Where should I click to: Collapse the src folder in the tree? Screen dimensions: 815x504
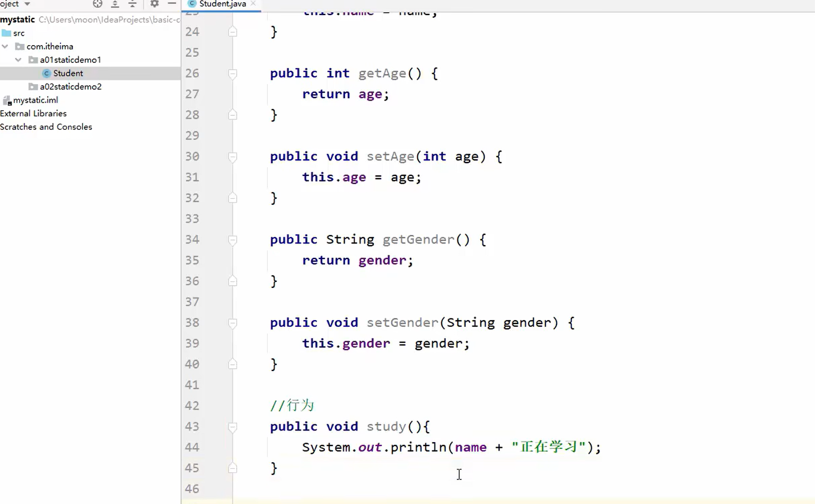19,33
